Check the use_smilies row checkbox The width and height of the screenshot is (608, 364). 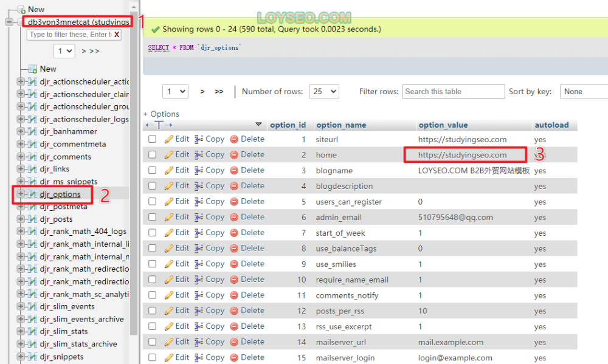point(153,264)
